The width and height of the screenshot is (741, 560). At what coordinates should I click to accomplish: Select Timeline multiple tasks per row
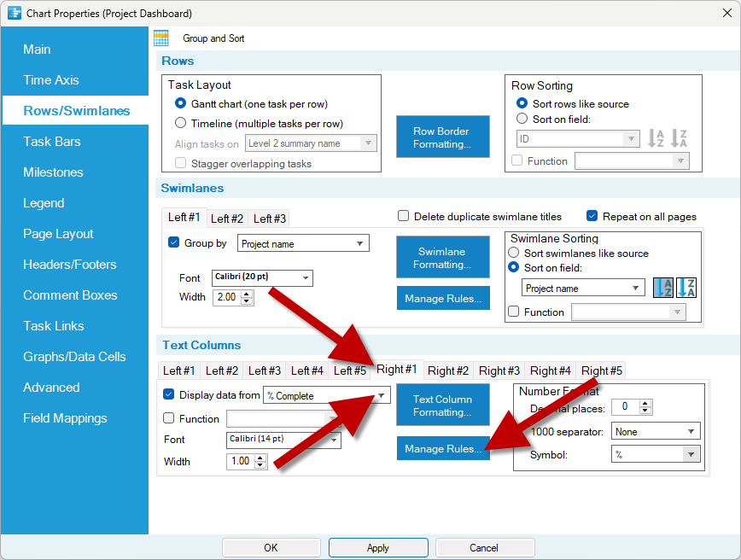(x=180, y=123)
